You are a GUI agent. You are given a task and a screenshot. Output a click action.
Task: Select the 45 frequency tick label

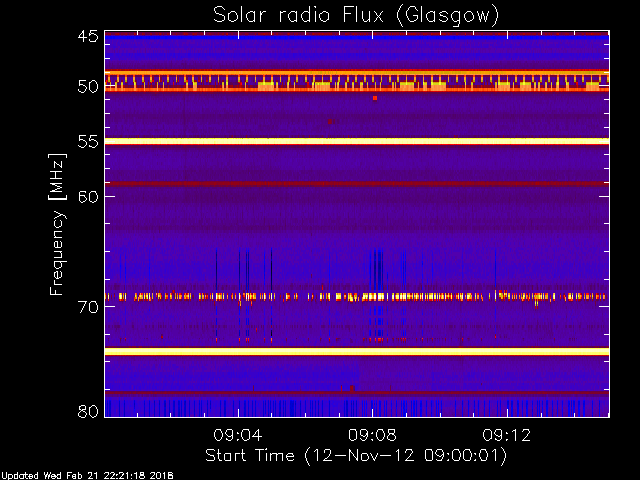88,36
